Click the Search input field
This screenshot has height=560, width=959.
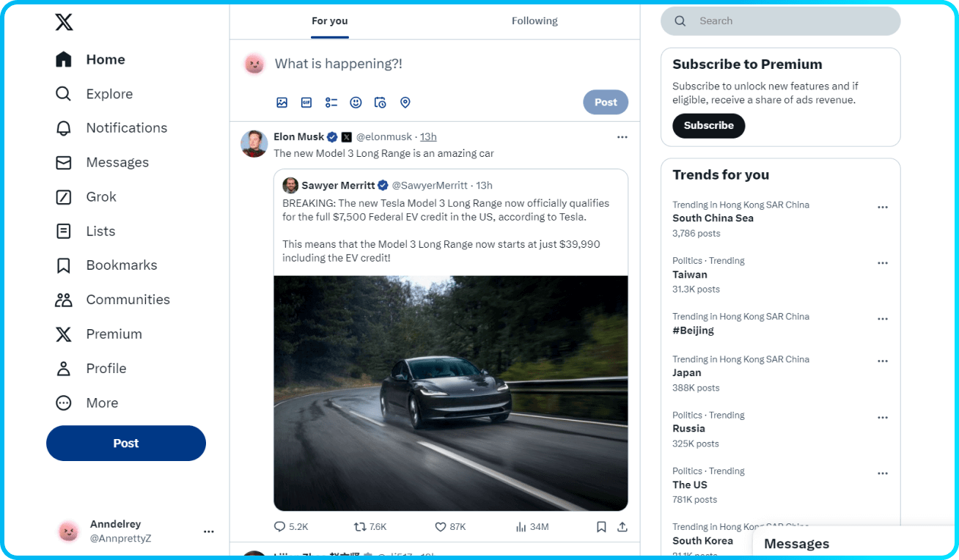point(780,21)
